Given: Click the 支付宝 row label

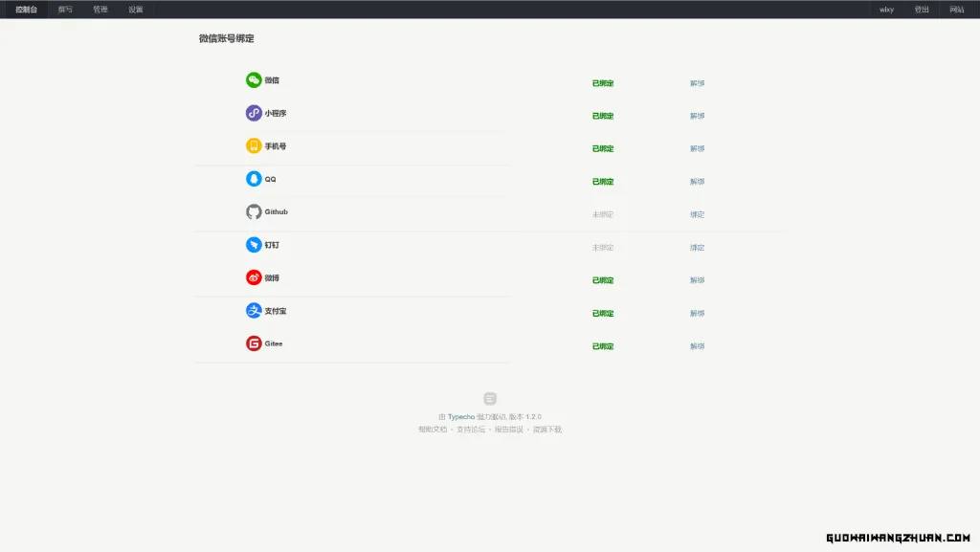Looking at the screenshot, I should [275, 311].
